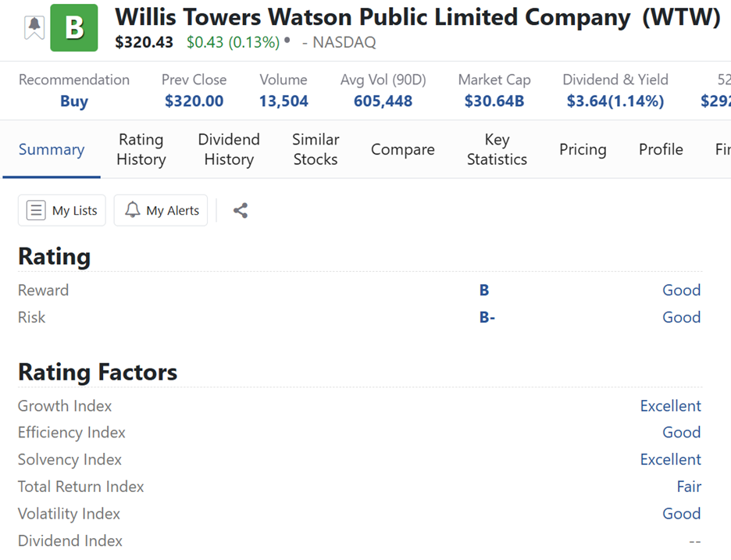Click the green B rating badge
The image size is (731, 560).
[74, 28]
